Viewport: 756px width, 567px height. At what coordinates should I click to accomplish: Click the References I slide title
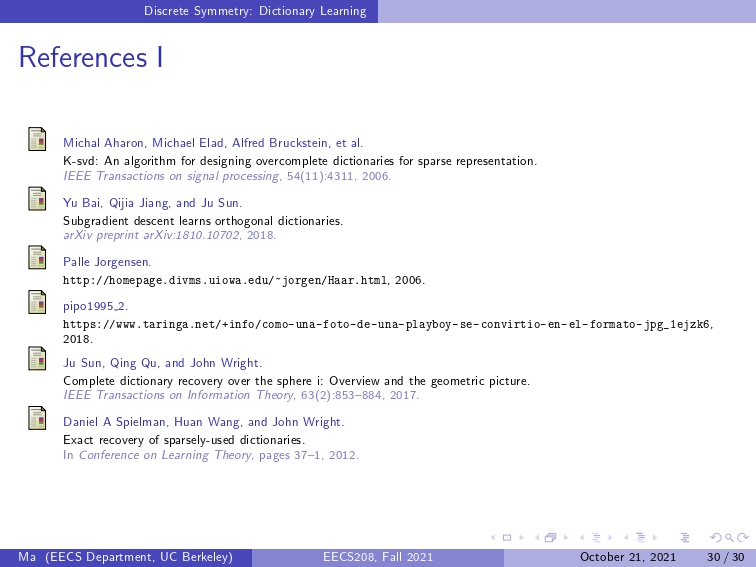(91, 57)
